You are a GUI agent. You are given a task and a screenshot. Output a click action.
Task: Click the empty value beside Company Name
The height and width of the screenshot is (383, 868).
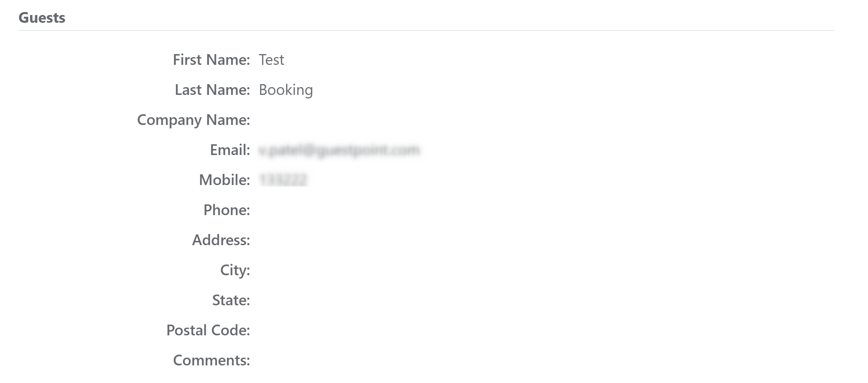pos(300,120)
